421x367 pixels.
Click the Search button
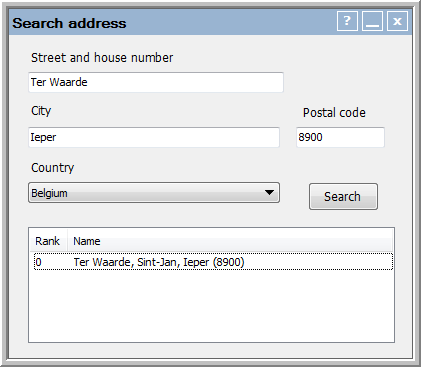coord(343,196)
